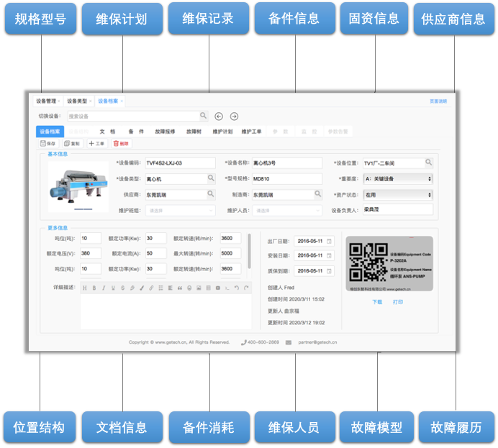Click the 保存 save icon button
This screenshot has height=448, width=498.
tap(47, 144)
